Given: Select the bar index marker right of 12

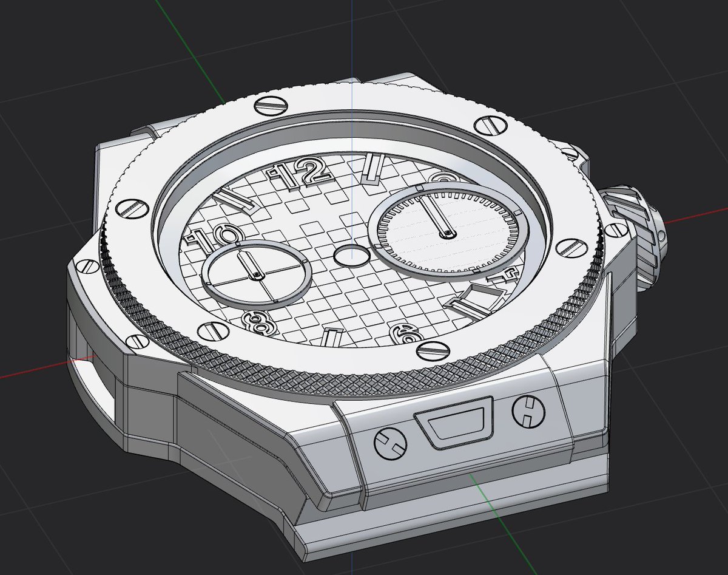Looking at the screenshot, I should point(374,170).
